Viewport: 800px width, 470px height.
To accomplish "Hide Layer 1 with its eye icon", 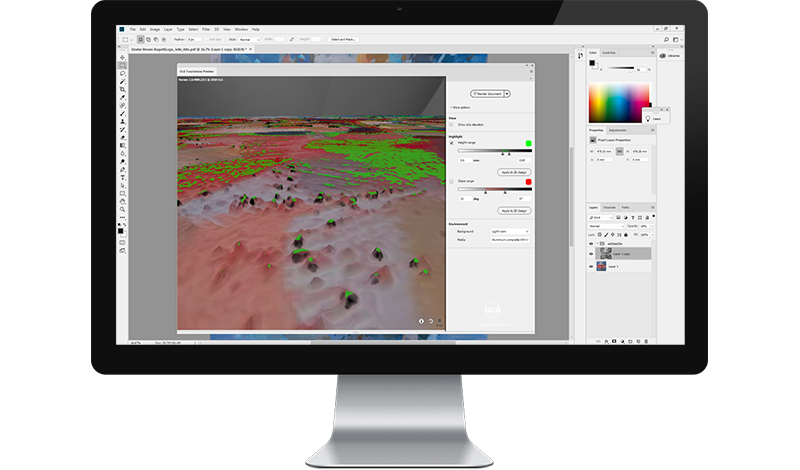I will pos(591,266).
